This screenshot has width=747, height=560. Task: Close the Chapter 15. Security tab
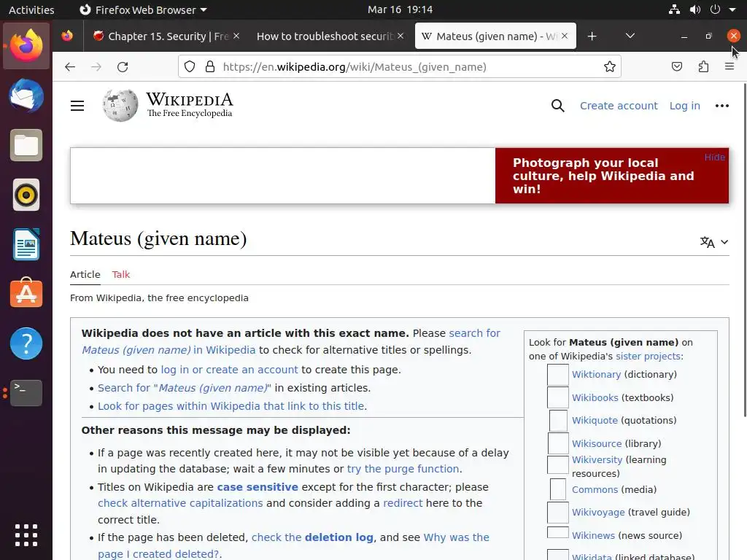pyautogui.click(x=236, y=36)
